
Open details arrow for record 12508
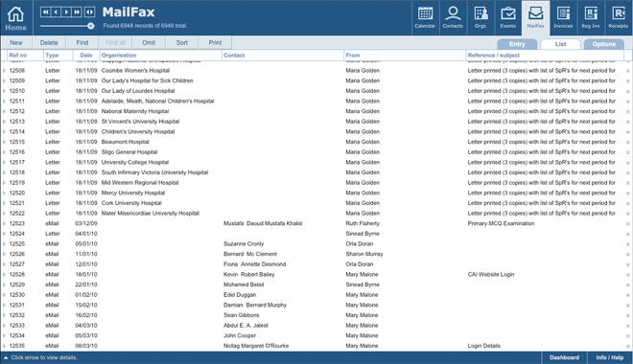tap(4, 71)
